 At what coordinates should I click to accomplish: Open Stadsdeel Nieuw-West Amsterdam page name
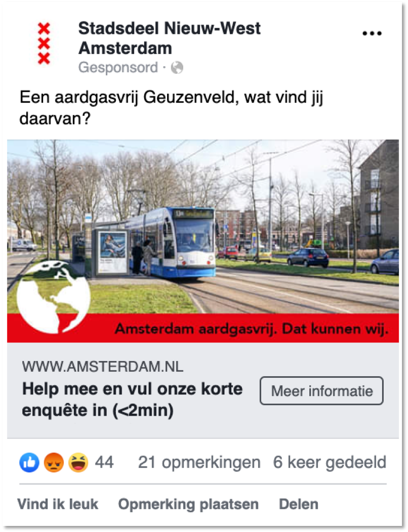tap(169, 38)
